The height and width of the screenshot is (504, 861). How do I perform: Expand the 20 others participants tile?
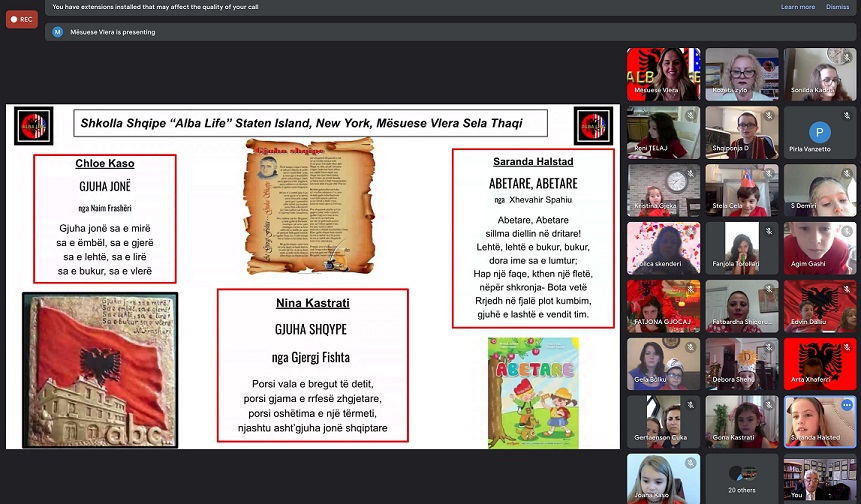click(741, 478)
